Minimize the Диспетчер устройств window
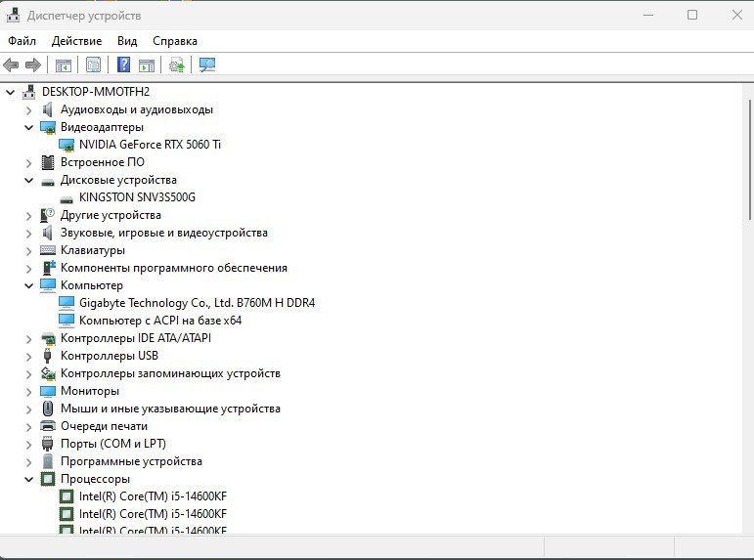Viewport: 754px width, 560px height. pos(648,15)
